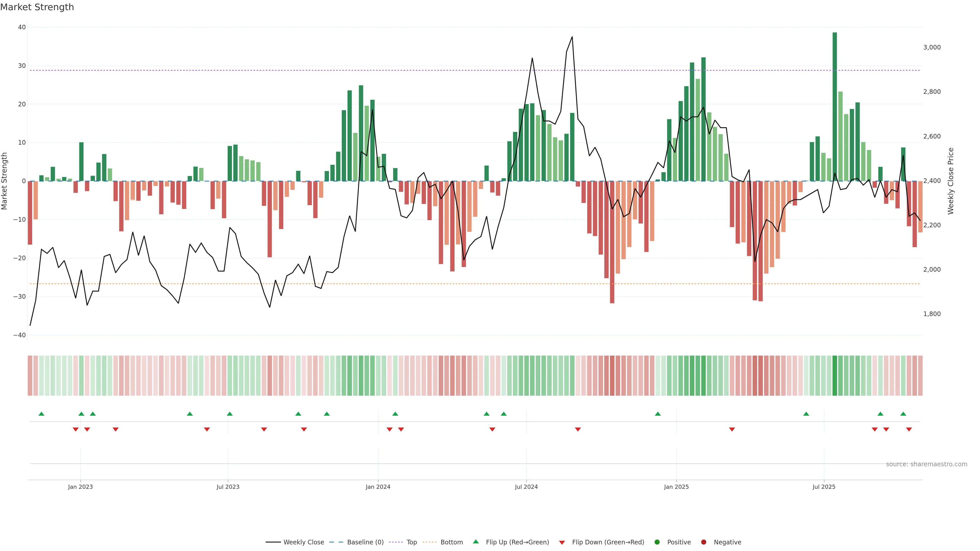Click the red Flip Down triangle legend icon

[x=562, y=542]
